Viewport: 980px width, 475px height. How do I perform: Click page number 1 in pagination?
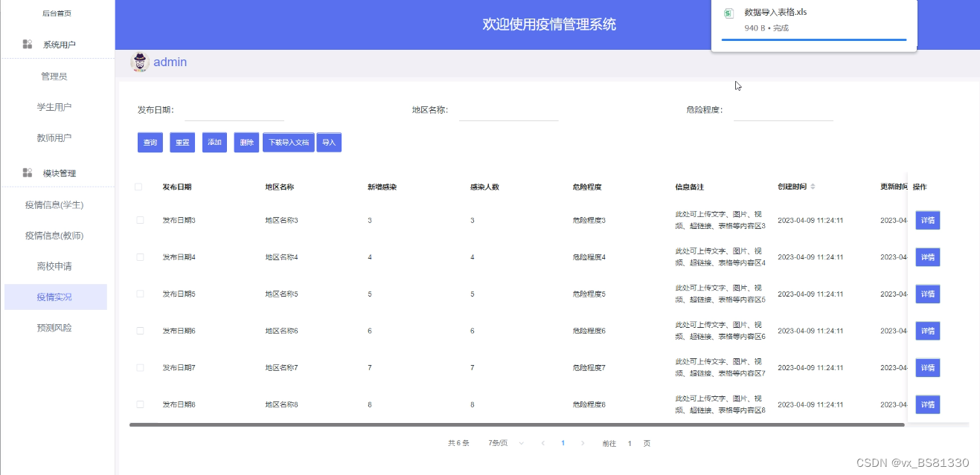(563, 443)
